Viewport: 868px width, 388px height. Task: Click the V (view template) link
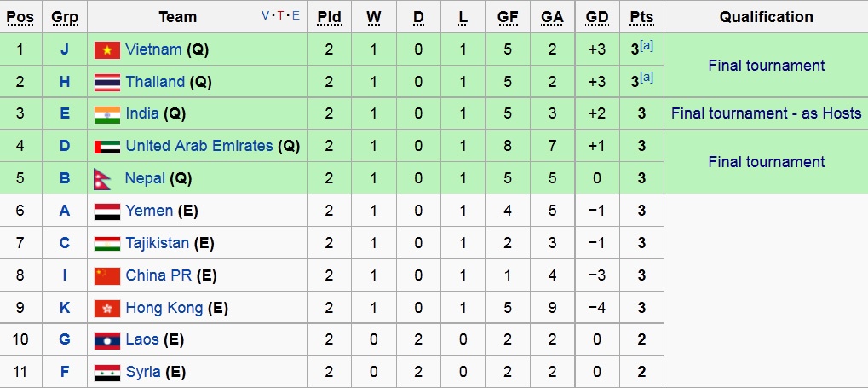(266, 16)
